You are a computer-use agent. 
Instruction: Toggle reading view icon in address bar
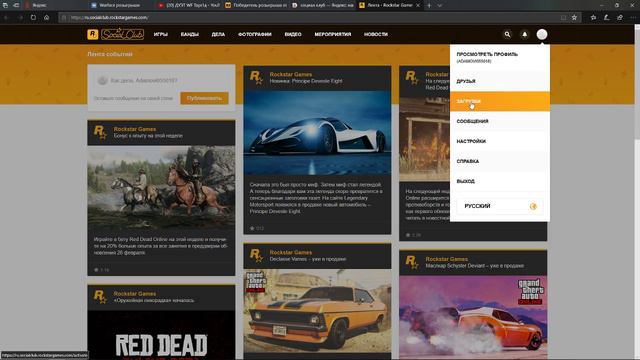(563, 18)
